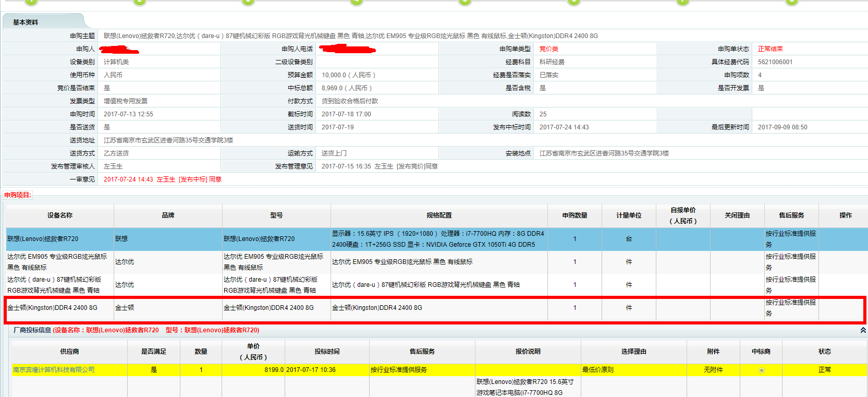
Task: Click the 送货上门 transport method value
Action: [334, 153]
